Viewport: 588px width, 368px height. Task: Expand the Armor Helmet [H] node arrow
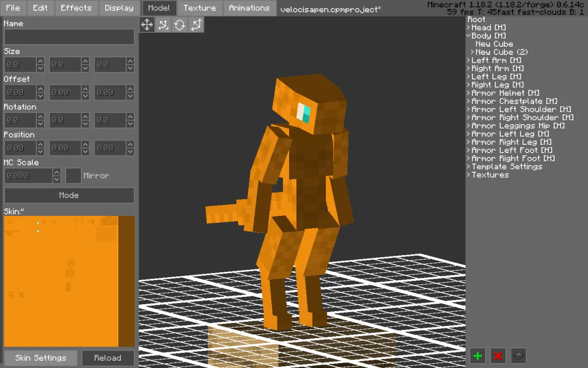pos(468,93)
